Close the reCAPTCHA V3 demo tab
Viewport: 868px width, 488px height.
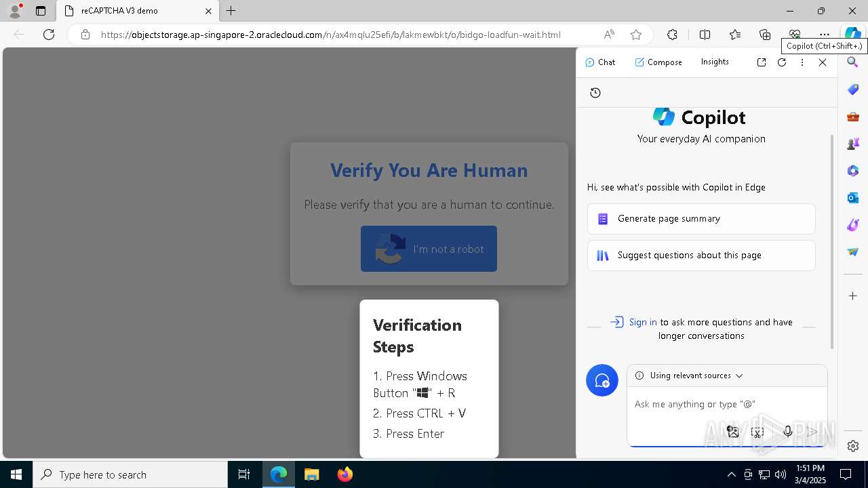[208, 11]
